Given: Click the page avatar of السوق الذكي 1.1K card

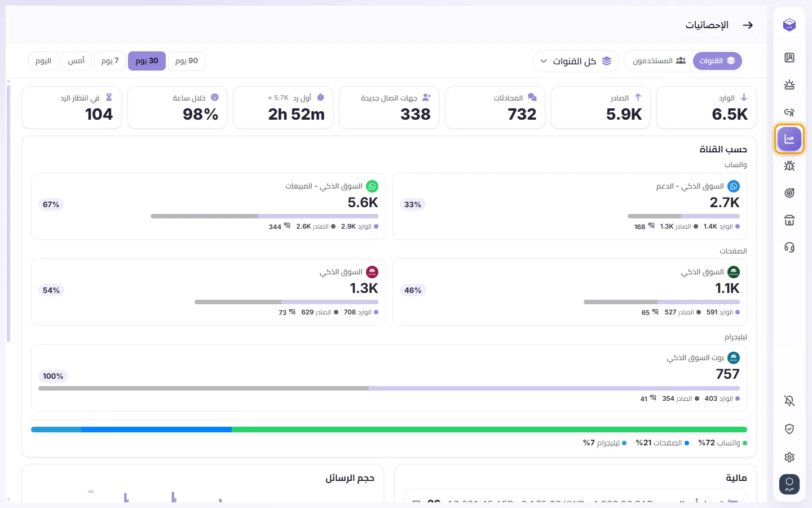Looking at the screenshot, I should (734, 272).
